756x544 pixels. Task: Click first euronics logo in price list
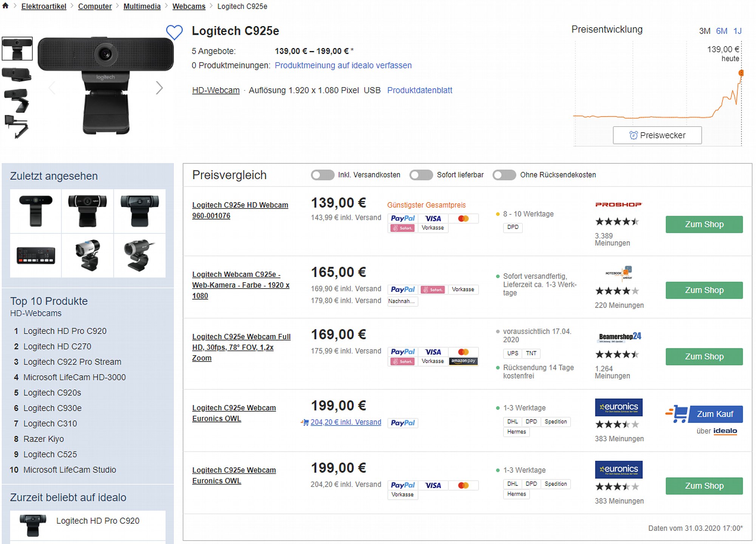point(618,407)
